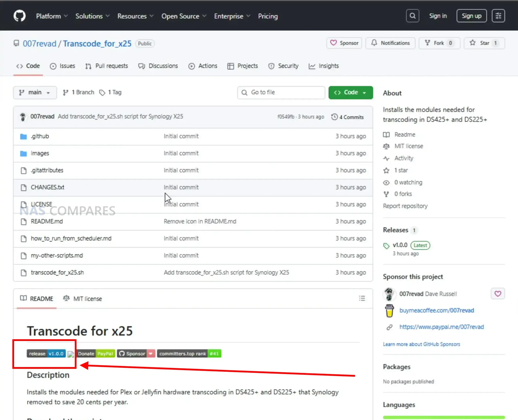Viewport: 518px width, 420px height.
Task: Expand the green Code dropdown
Action: point(350,93)
